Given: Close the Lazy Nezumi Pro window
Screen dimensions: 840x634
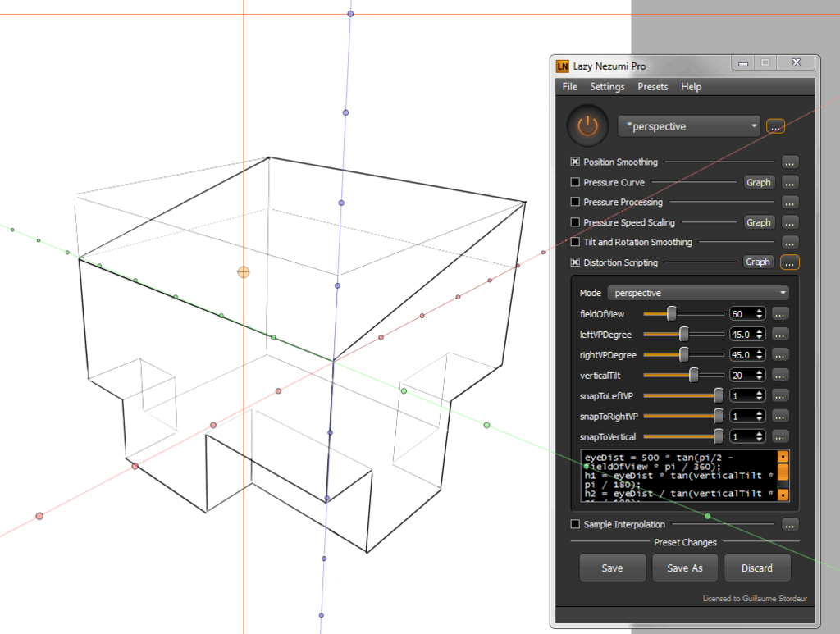Looking at the screenshot, I should coord(796,62).
